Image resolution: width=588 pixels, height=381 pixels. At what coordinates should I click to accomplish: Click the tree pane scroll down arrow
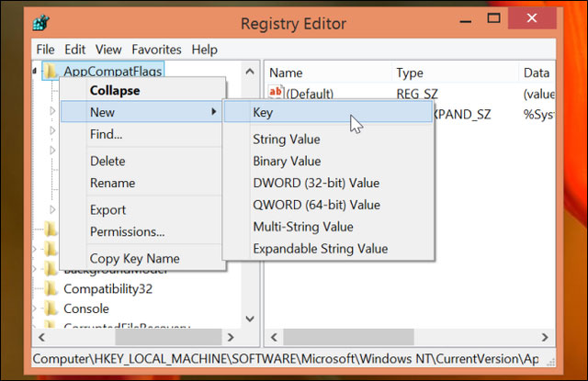pyautogui.click(x=250, y=319)
